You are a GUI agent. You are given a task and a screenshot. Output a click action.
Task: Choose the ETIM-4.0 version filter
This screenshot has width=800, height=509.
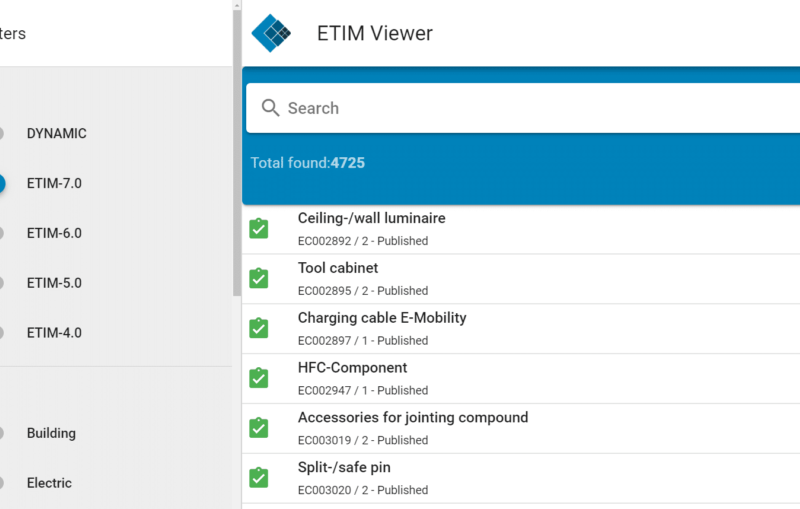click(x=3, y=333)
